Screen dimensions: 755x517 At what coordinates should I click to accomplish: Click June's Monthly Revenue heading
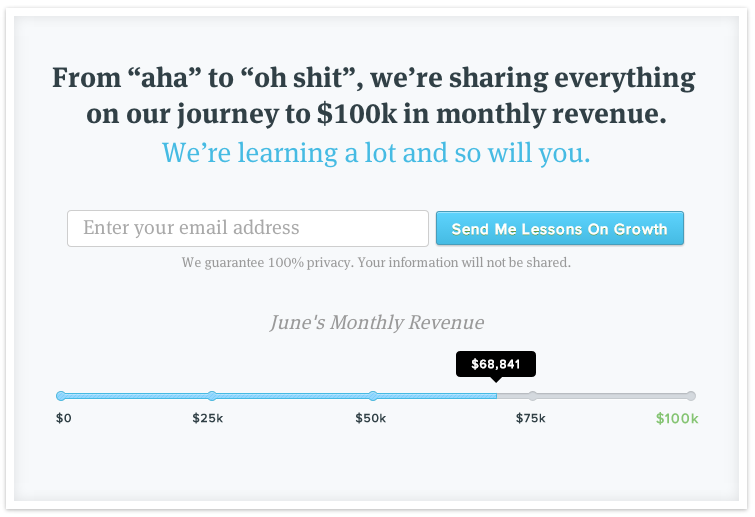tap(377, 323)
